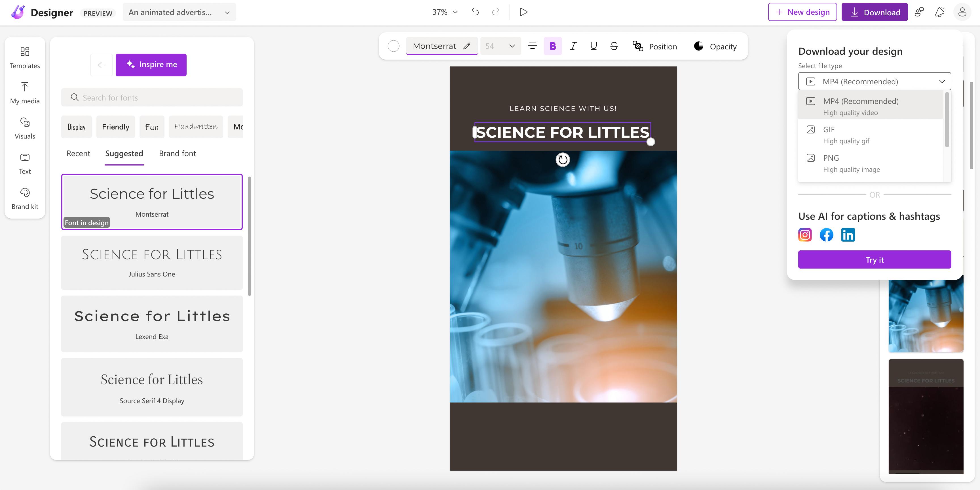The image size is (980, 490).
Task: Switch to the Brand font tab
Action: pos(177,153)
